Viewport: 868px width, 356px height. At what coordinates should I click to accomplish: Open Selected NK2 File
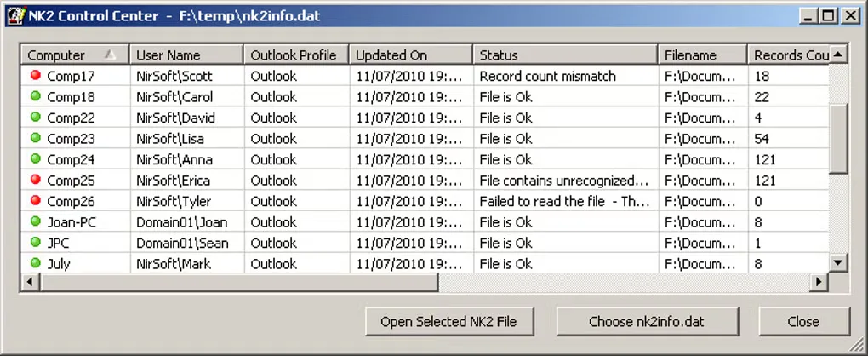(x=449, y=322)
